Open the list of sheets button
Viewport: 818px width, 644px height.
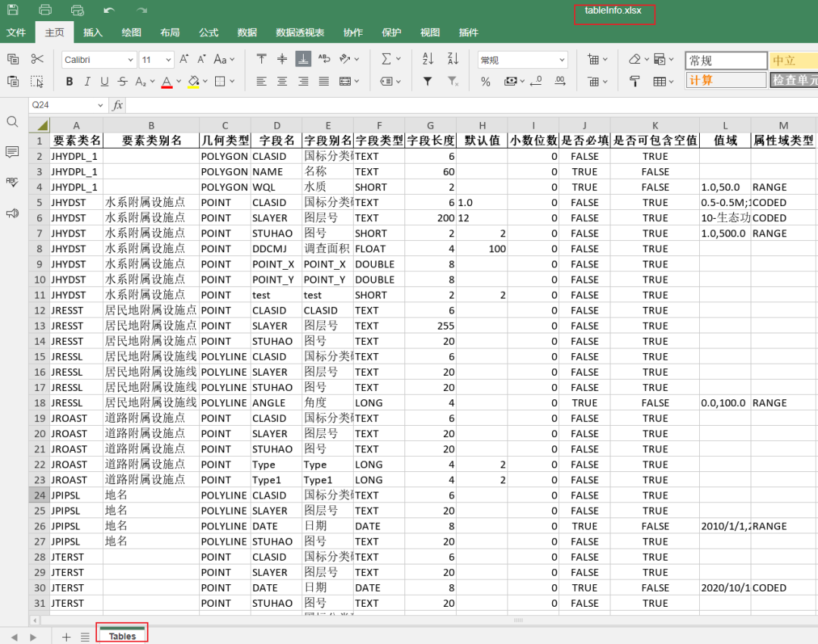pos(85,636)
